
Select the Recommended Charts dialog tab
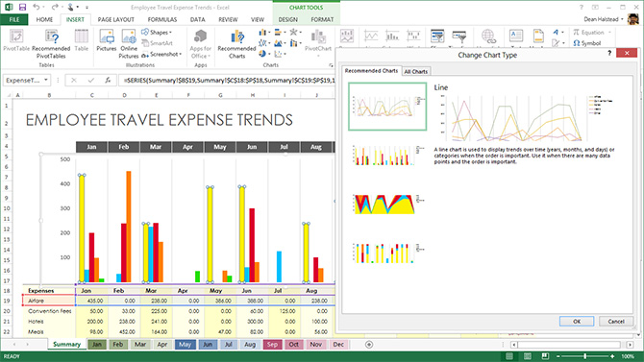click(371, 71)
